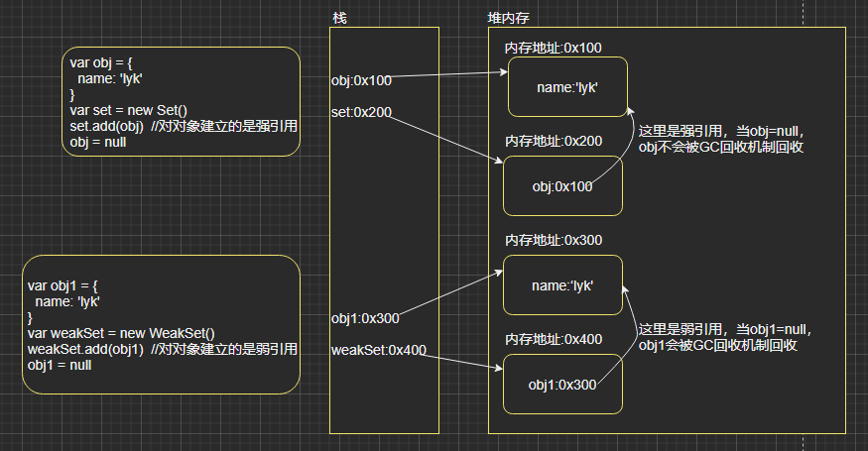Click the 'var obj1 = {' code line
868x451 pixels.
(x=62, y=285)
